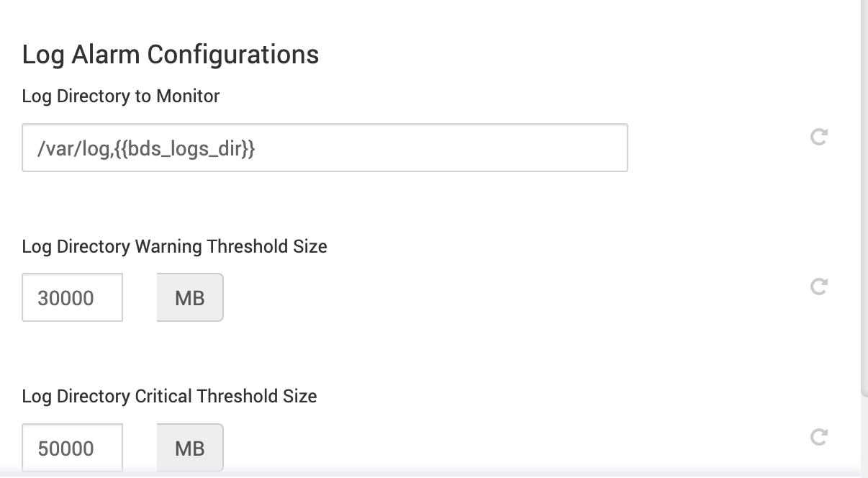The height and width of the screenshot is (478, 868).
Task: Click the 50000 critical threshold input
Action: pyautogui.click(x=72, y=448)
